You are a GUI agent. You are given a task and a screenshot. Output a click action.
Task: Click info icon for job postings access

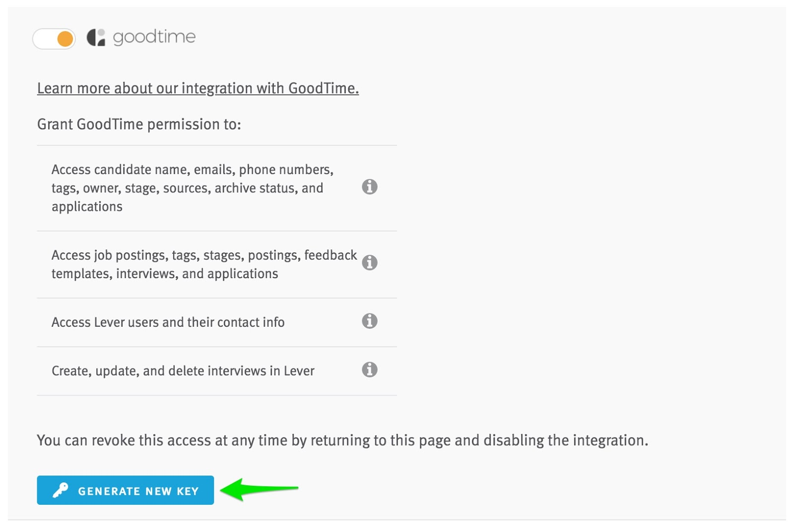369,262
